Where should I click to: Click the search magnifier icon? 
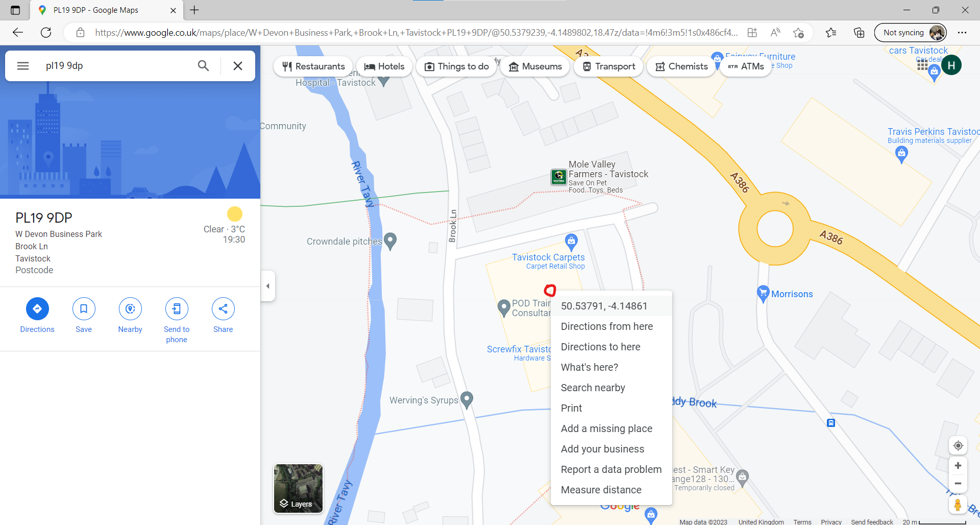click(203, 66)
